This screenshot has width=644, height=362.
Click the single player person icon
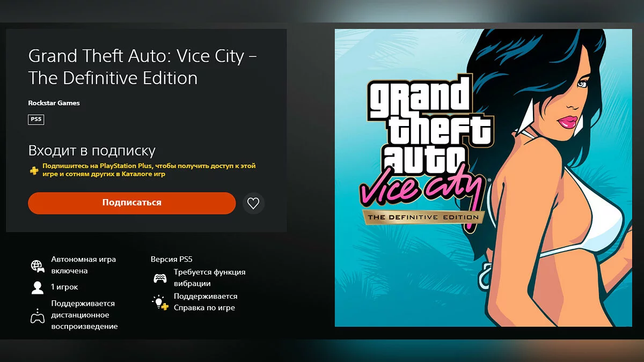37,288
